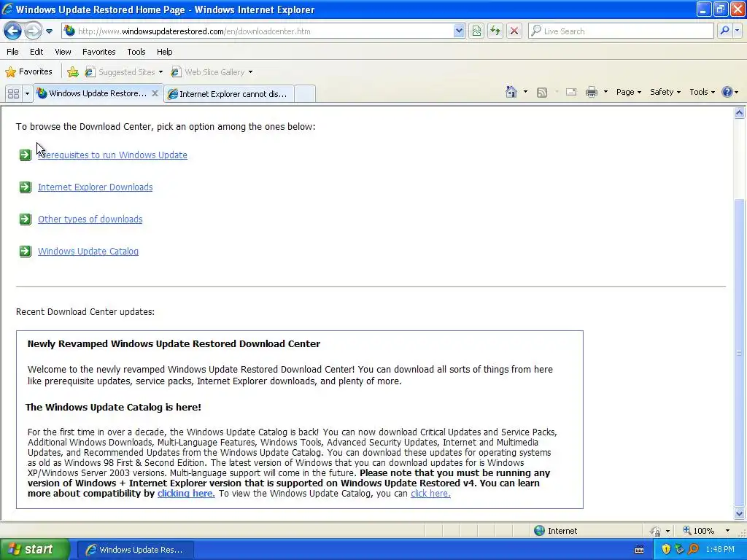Click the blue Help question icon
747x560 pixels.
tap(727, 92)
